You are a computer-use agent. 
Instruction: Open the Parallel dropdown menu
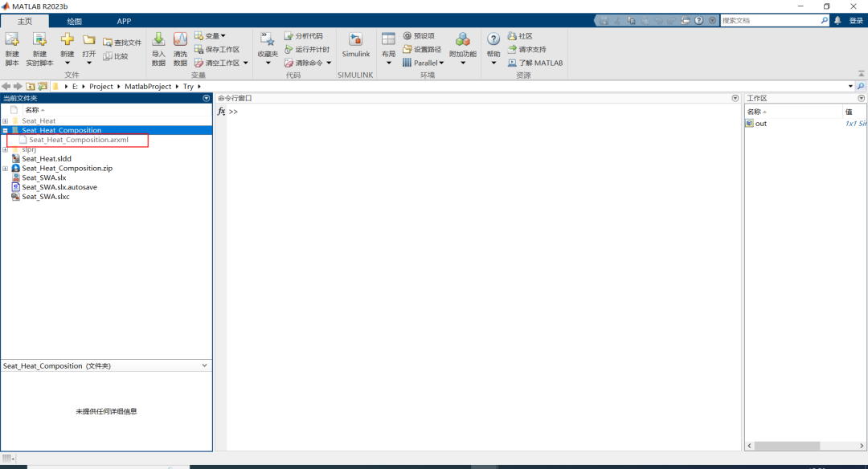click(x=423, y=63)
